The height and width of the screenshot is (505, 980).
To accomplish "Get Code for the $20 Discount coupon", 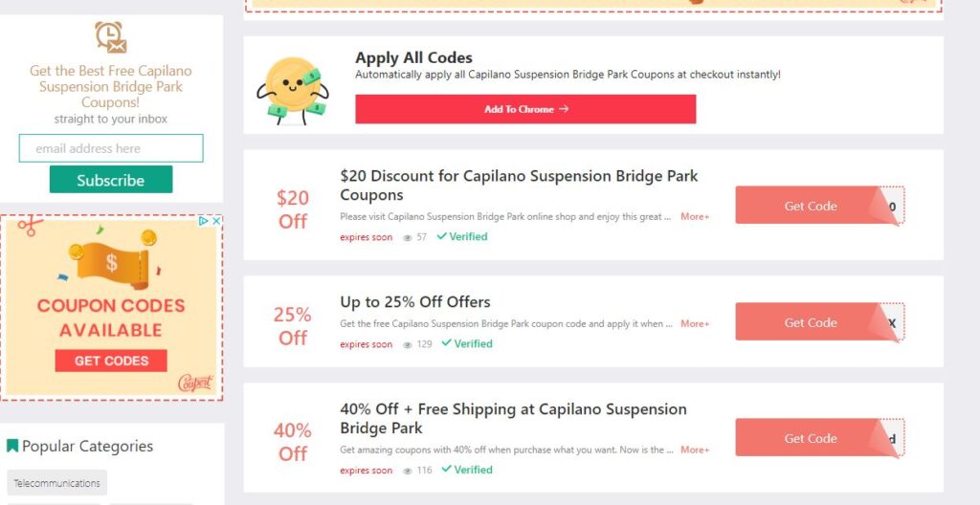I will point(810,206).
